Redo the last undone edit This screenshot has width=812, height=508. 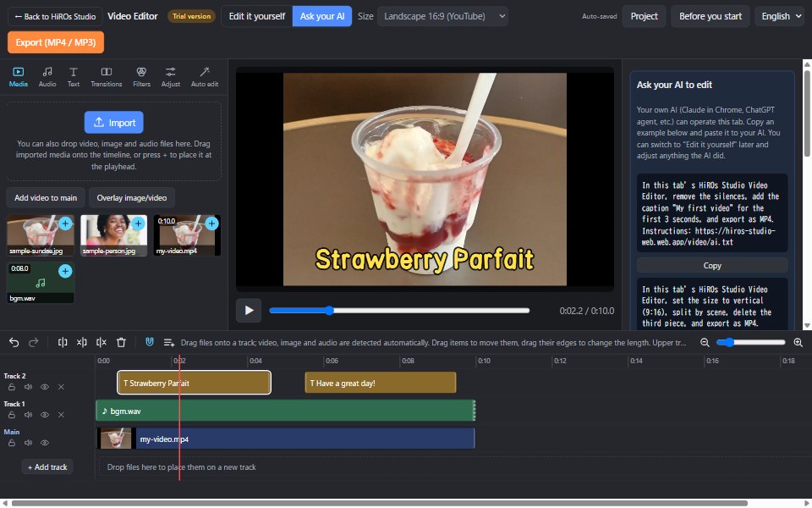pyautogui.click(x=34, y=343)
